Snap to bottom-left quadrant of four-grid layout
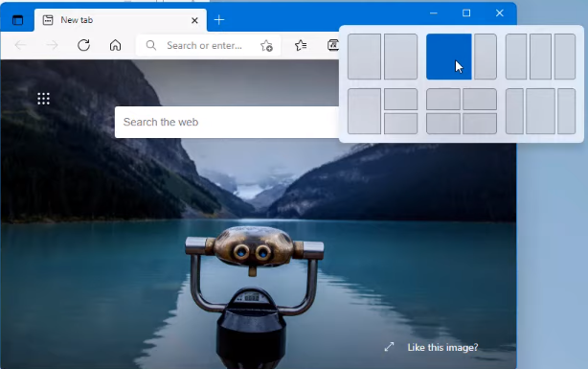 point(443,124)
